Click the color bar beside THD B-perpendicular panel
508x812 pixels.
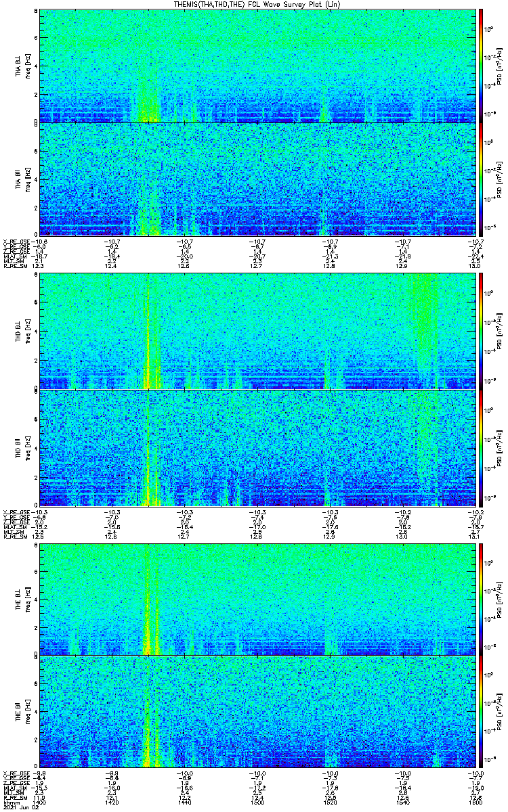(481, 332)
